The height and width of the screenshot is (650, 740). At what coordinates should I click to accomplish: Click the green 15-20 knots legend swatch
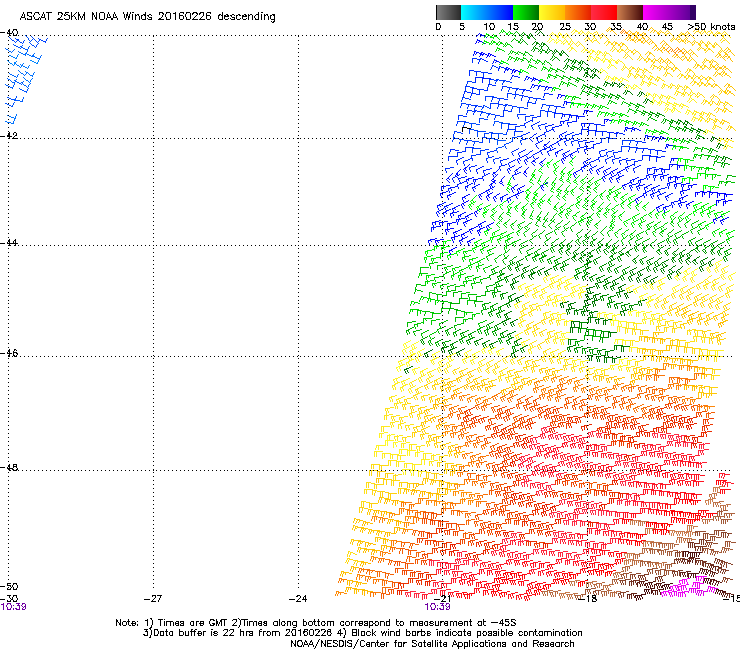click(x=526, y=12)
